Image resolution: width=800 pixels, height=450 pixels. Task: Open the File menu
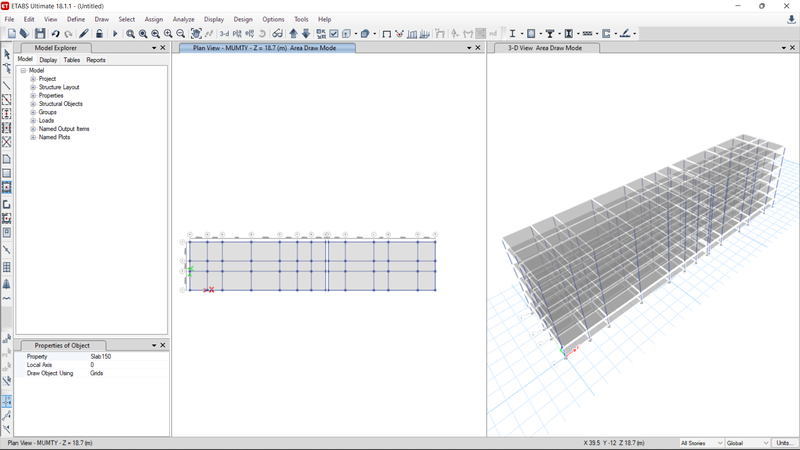9,19
